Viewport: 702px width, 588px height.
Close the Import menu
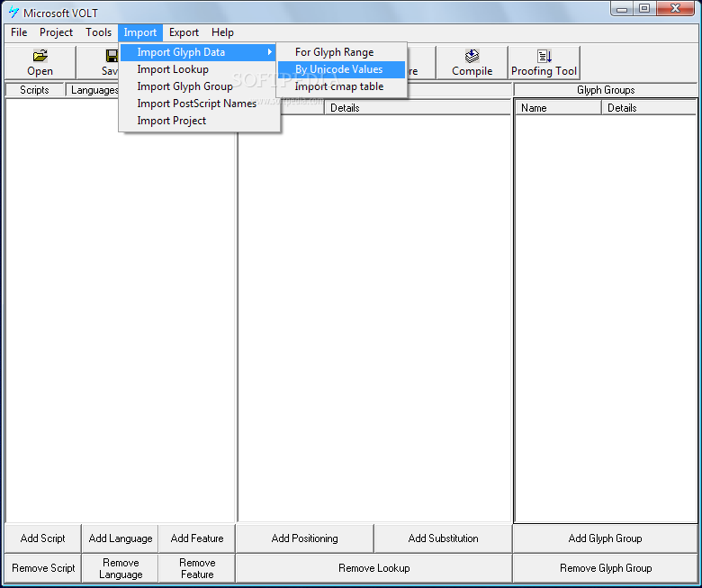point(140,32)
